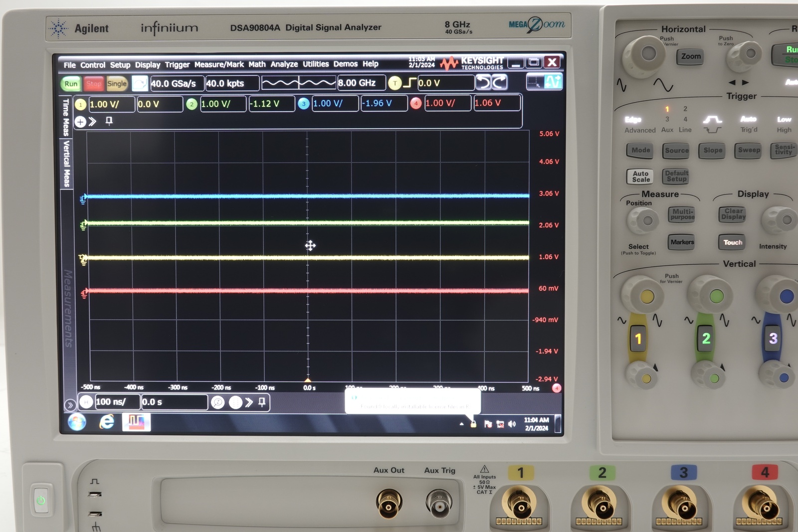Click the yellow T trigger source icon
798x532 pixels.
coord(395,83)
